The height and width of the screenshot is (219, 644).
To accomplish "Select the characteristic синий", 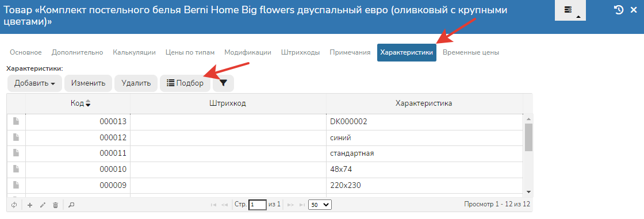I will click(424, 137).
